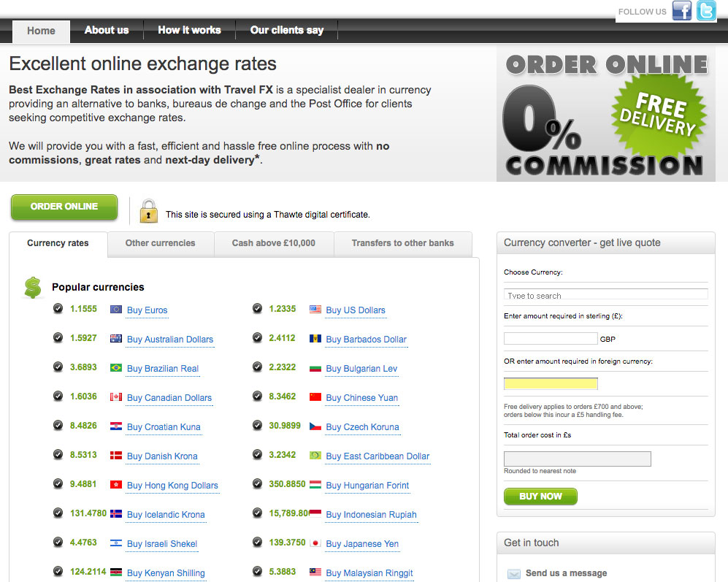Switch to the Cash above £10,000 tab

(x=274, y=243)
